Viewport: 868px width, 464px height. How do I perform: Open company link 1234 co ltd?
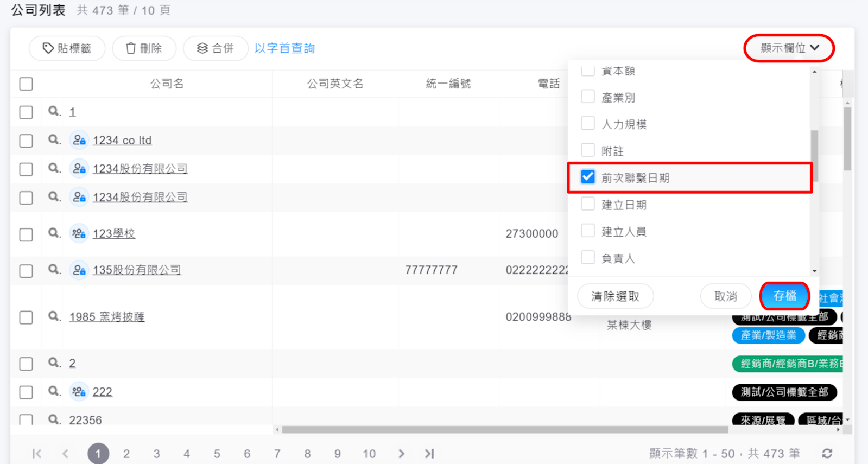pyautogui.click(x=122, y=140)
